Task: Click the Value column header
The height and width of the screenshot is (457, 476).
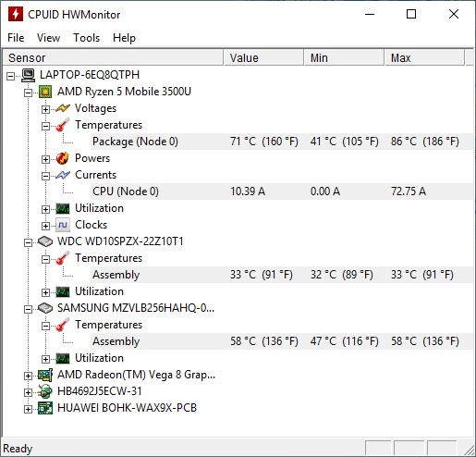Action: click(x=263, y=57)
